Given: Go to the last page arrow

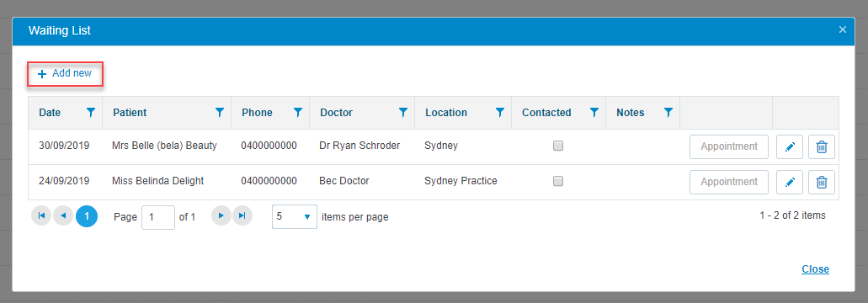Looking at the screenshot, I should tap(242, 216).
